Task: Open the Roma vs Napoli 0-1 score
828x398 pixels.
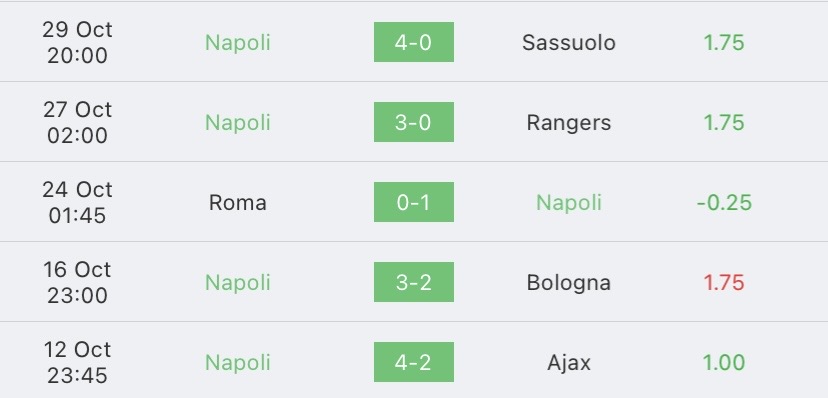Action: 413,202
